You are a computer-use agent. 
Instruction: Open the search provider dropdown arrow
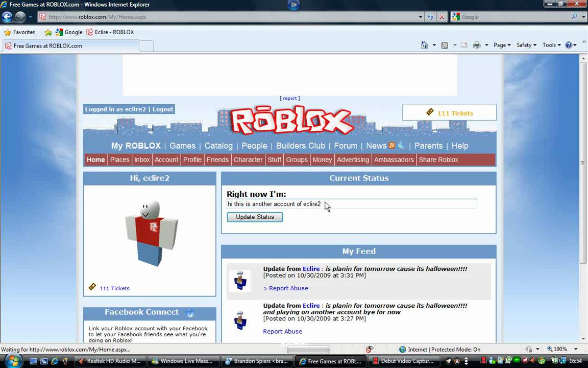point(583,17)
